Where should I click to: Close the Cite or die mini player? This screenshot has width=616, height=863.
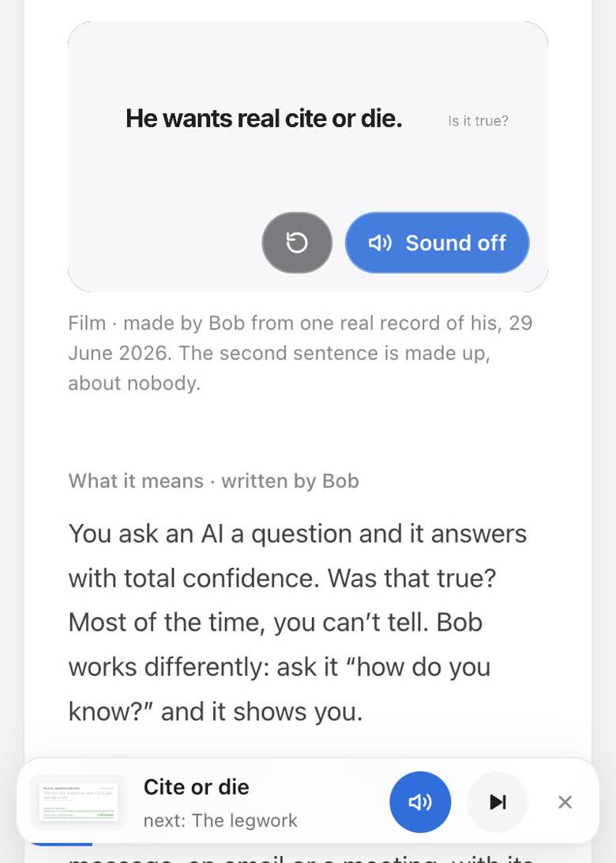click(x=565, y=802)
